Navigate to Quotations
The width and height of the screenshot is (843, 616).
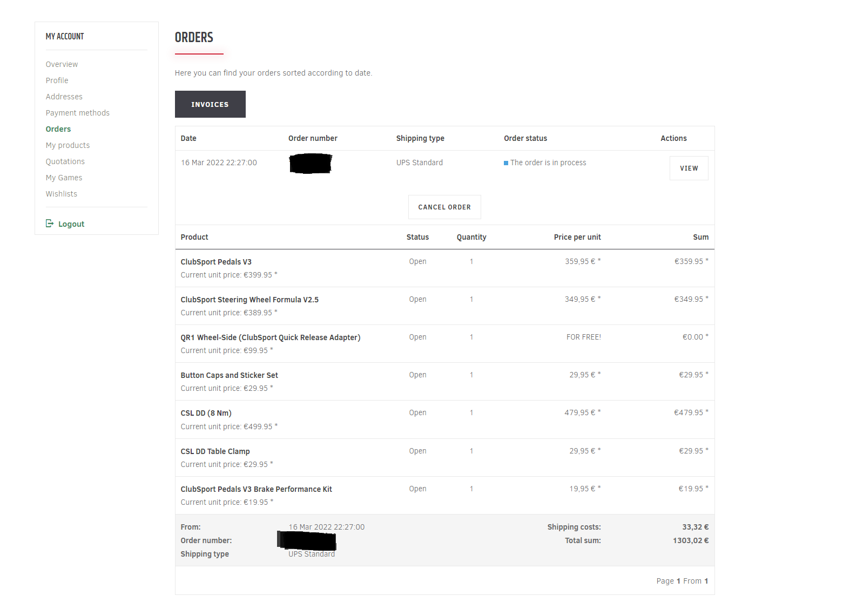[65, 161]
